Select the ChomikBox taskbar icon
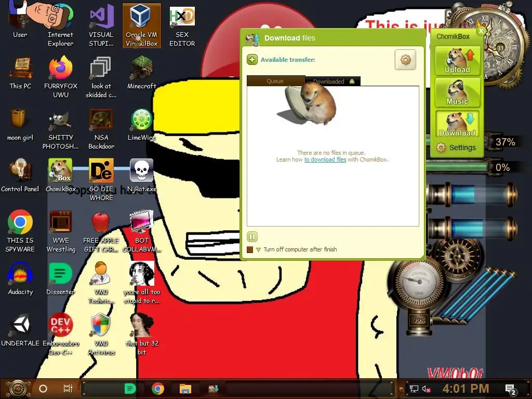This screenshot has height=399, width=532. 213,389
